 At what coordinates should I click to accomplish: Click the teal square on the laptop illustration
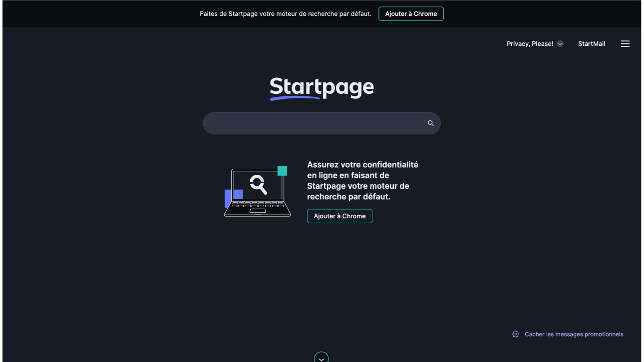coord(282,171)
